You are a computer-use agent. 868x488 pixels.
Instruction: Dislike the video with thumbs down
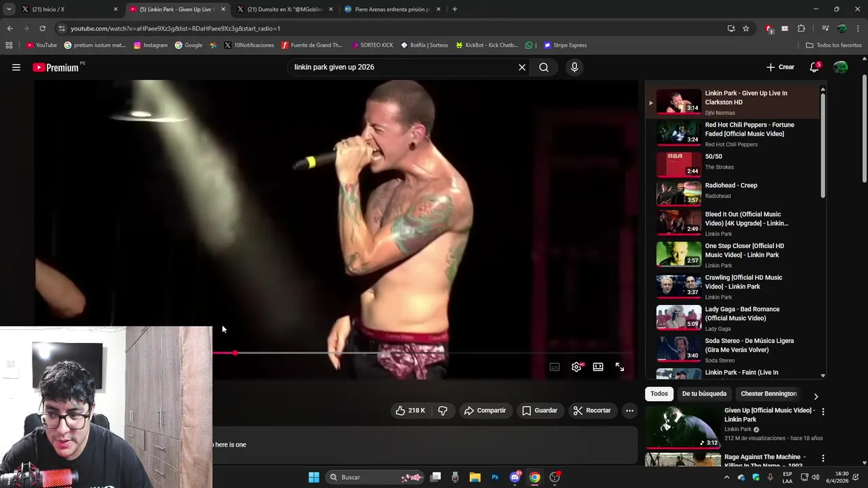(443, 410)
